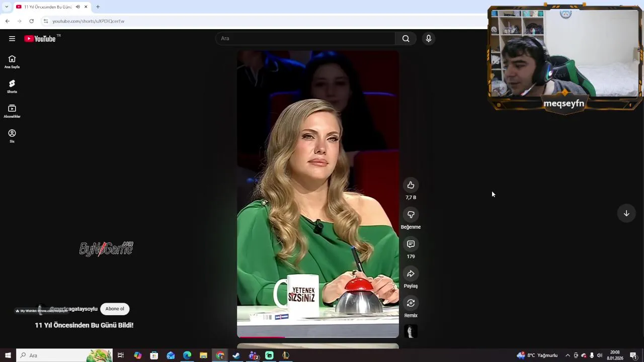Subscribe with the Abone ol button
The image size is (644, 362).
(x=115, y=309)
